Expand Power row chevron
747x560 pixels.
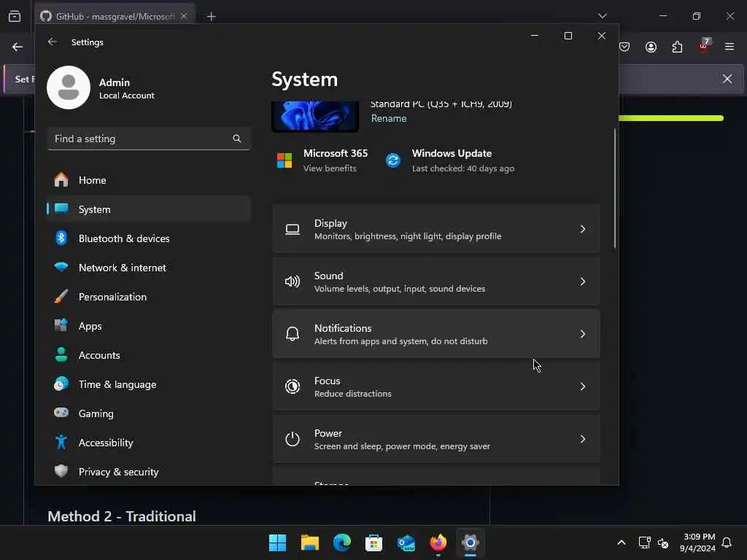(583, 438)
